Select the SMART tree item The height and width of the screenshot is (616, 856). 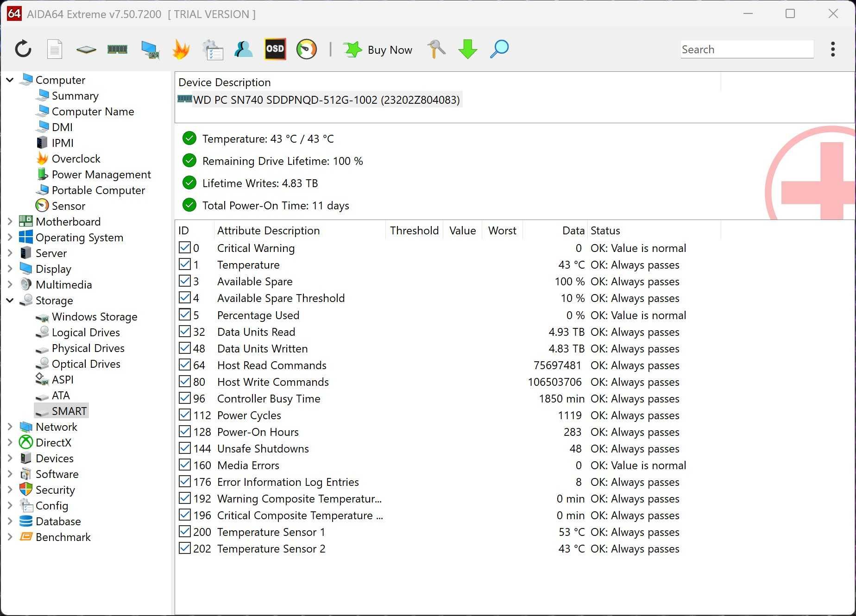(x=69, y=411)
